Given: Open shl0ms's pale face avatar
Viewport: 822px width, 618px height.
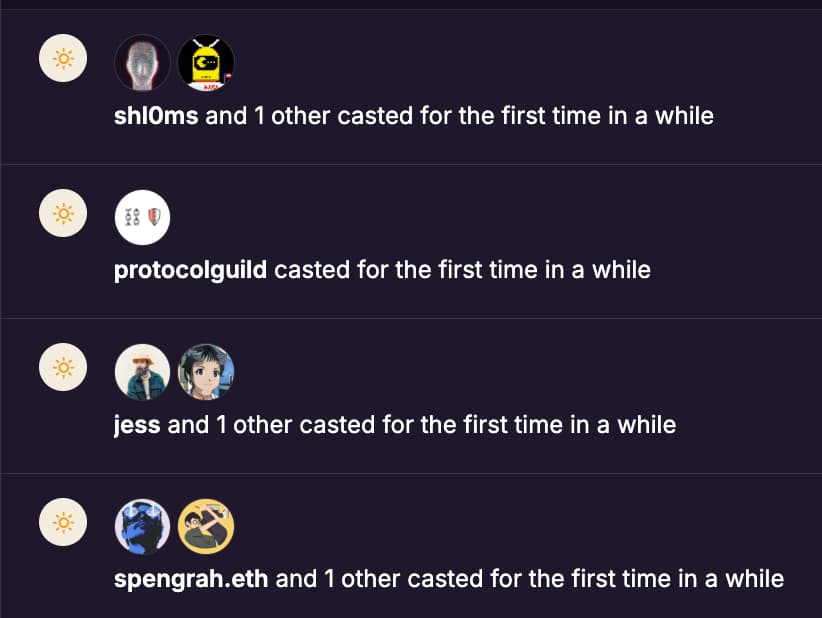Looking at the screenshot, I should coord(142,63).
